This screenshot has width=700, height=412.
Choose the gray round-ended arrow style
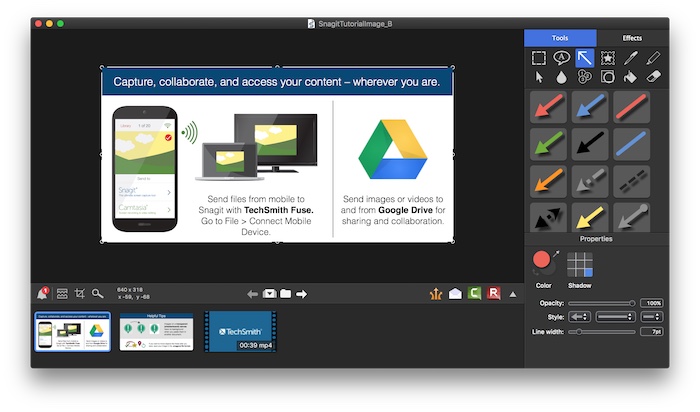(x=631, y=217)
